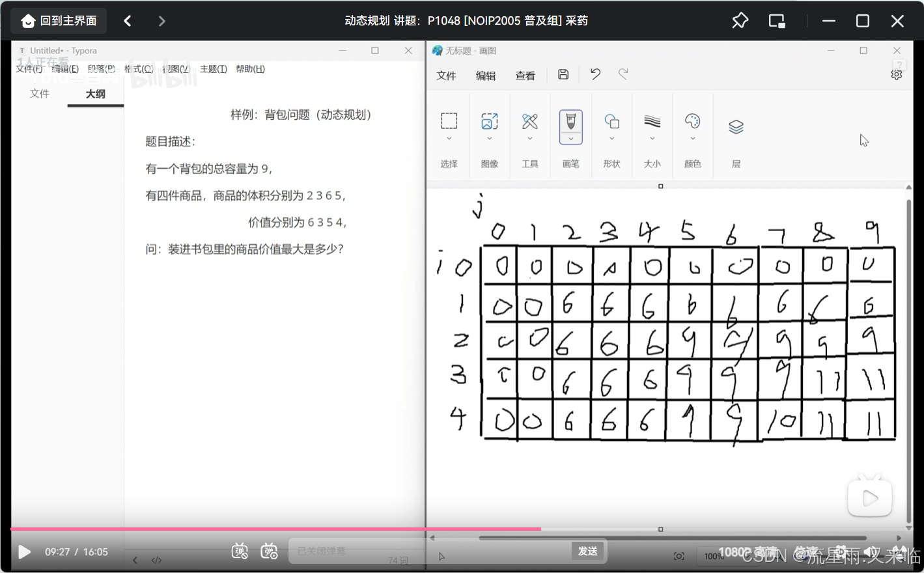924x573 pixels.
Task: Undo the last stroke in Paint
Action: click(x=595, y=74)
